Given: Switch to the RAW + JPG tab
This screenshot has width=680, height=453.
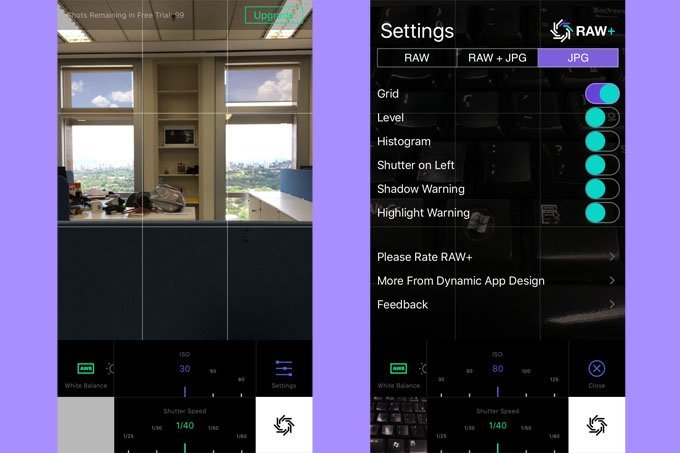Looking at the screenshot, I should click(497, 58).
